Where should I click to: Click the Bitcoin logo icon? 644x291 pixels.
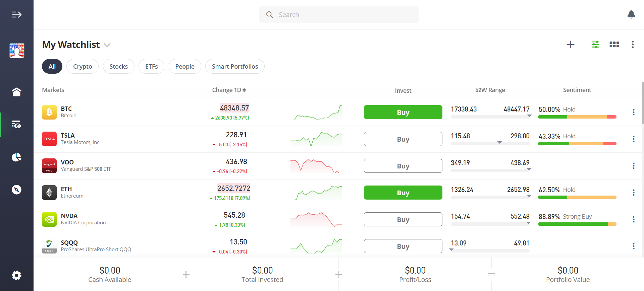[x=49, y=112]
